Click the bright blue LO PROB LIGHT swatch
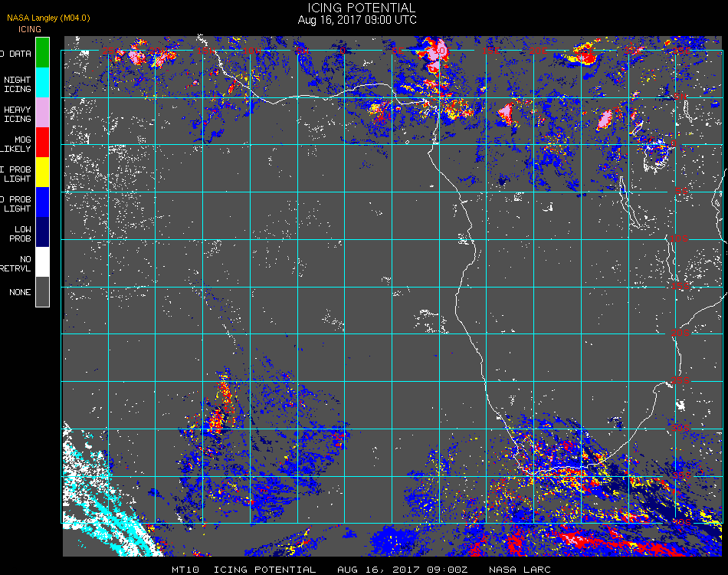 click(x=42, y=202)
